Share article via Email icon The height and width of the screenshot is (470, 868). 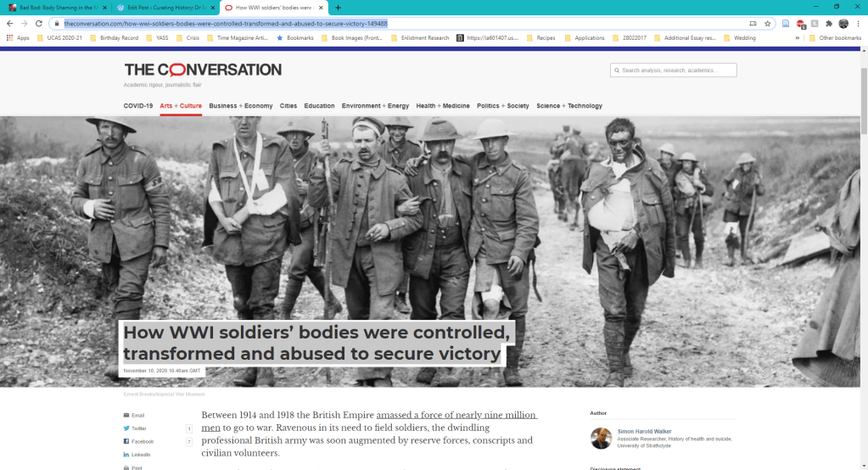click(127, 416)
